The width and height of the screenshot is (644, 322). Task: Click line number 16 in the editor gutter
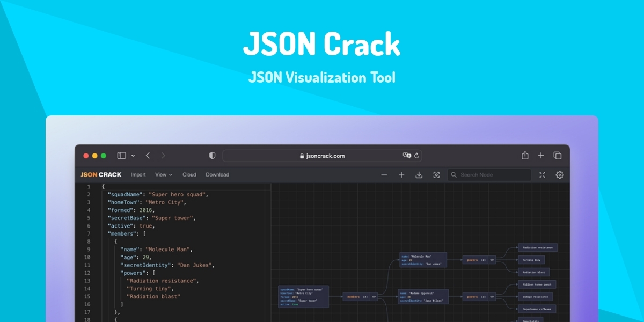87,304
